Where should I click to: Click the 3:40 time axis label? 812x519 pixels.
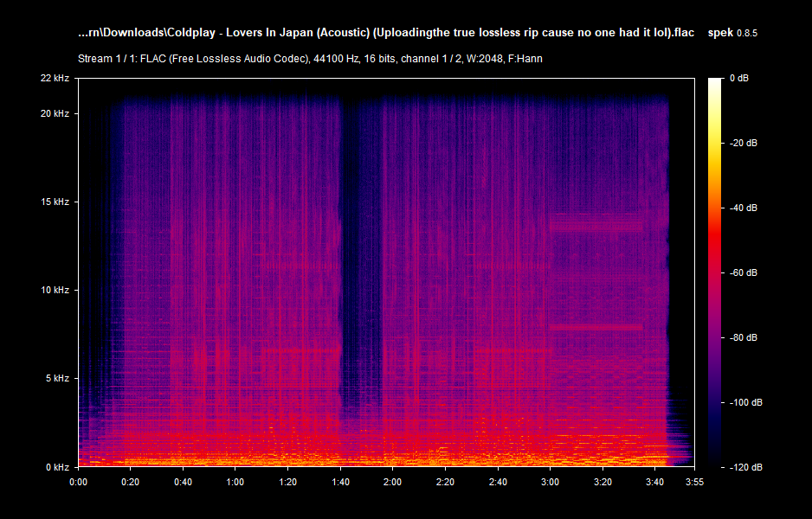click(x=655, y=483)
